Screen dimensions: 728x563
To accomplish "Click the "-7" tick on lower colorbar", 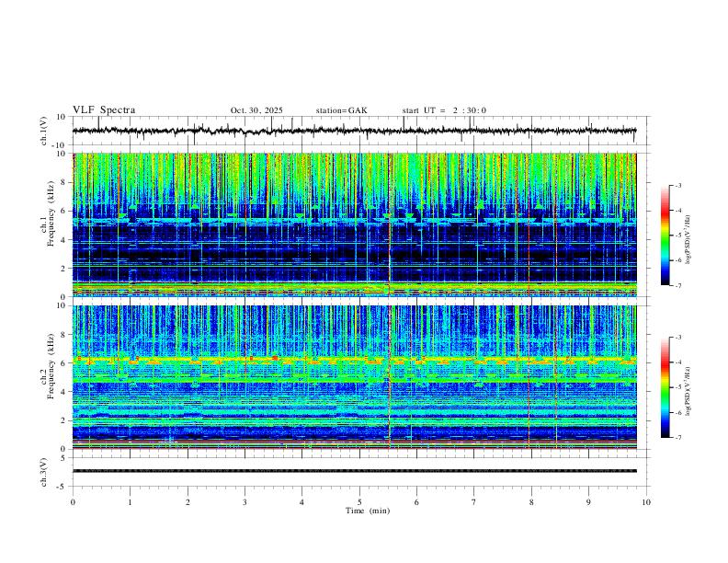I will coord(677,437).
